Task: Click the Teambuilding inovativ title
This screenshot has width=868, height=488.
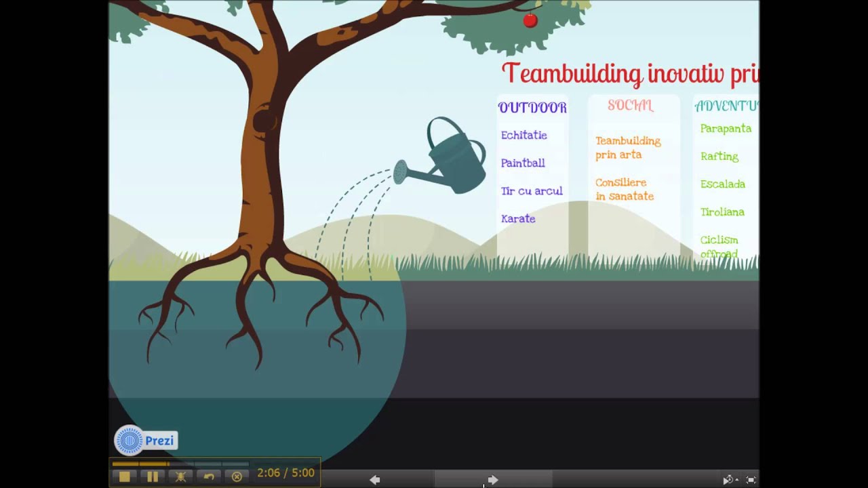Action: coord(630,74)
